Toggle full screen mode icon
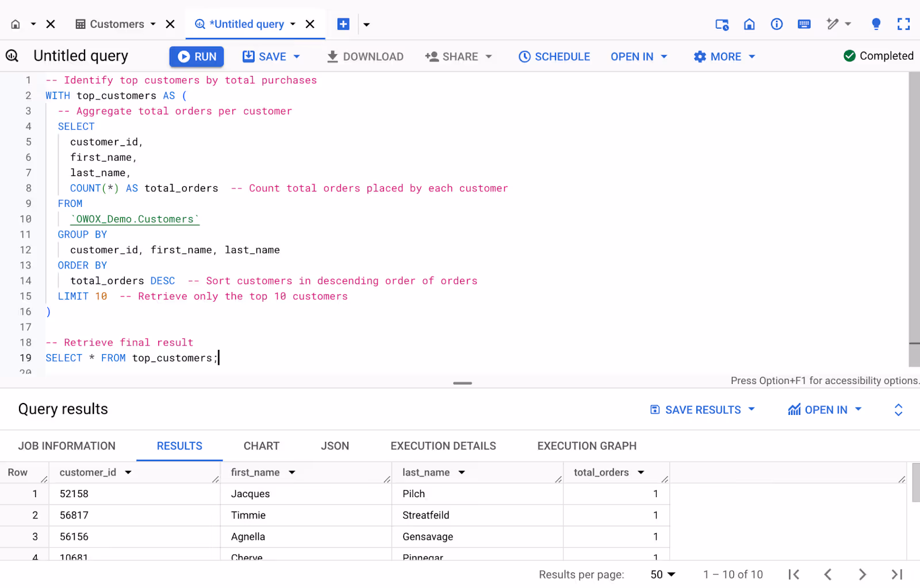The image size is (920, 588). [903, 24]
